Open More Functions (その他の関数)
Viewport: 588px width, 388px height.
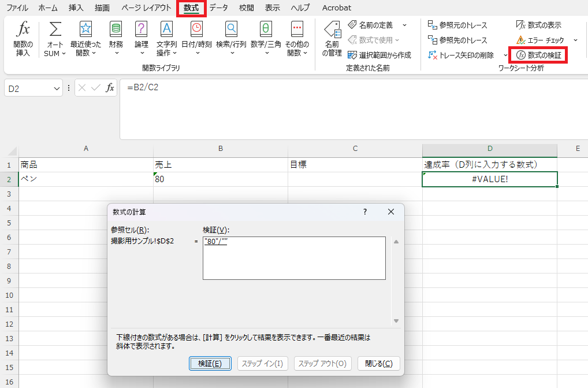(297, 39)
